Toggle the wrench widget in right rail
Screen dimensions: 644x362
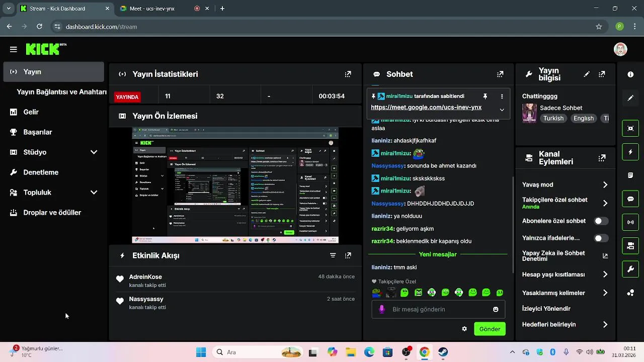tap(630, 269)
